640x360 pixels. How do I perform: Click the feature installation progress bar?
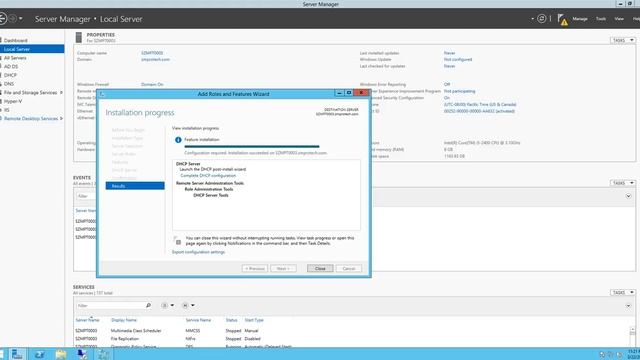[251, 146]
